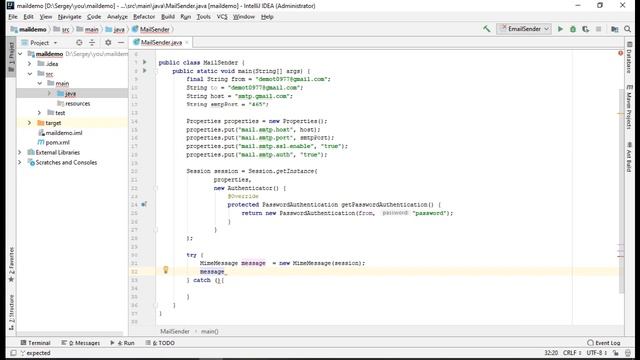
Task: Collapse all in Project panel
Action: click(92, 42)
